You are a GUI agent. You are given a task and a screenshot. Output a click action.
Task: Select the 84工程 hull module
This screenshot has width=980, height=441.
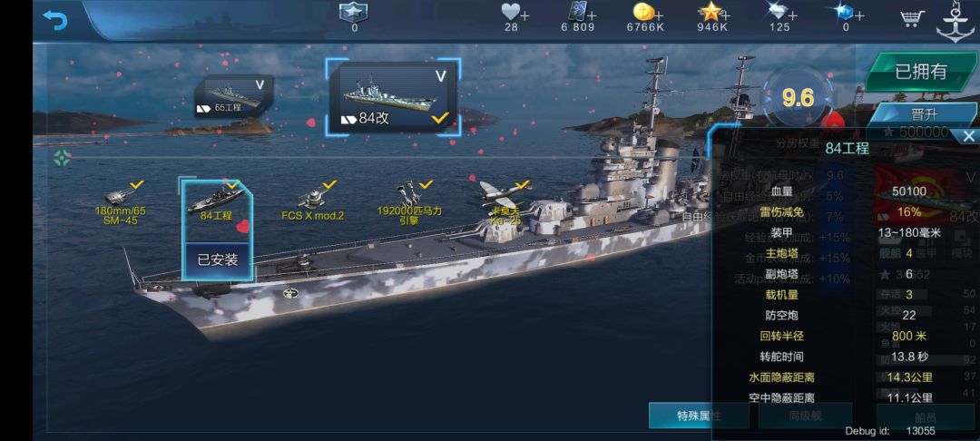216,202
